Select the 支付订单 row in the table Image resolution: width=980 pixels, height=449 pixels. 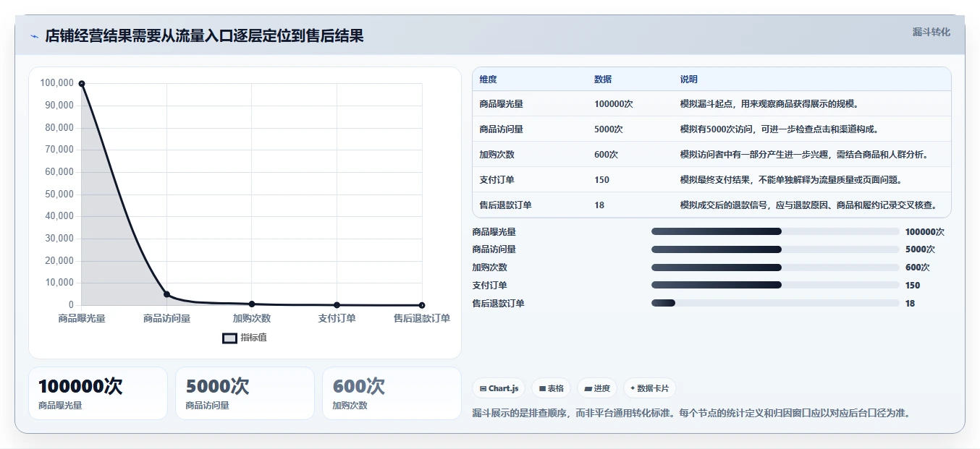click(x=711, y=179)
